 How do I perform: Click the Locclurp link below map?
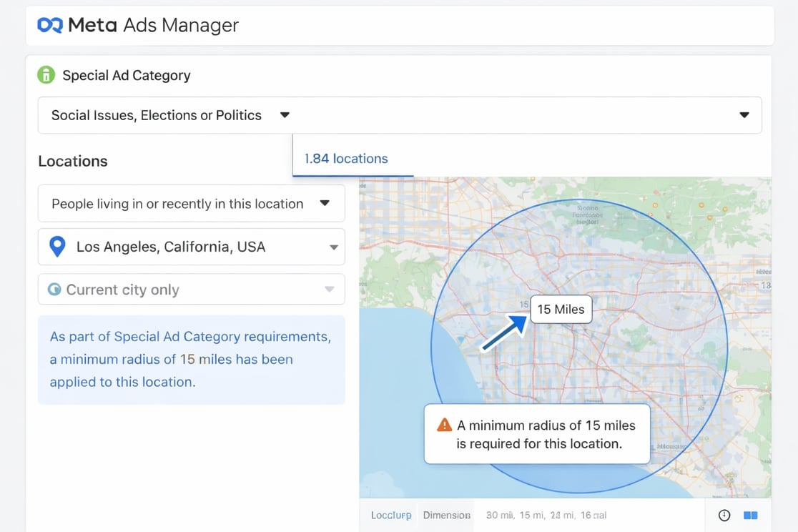[391, 515]
